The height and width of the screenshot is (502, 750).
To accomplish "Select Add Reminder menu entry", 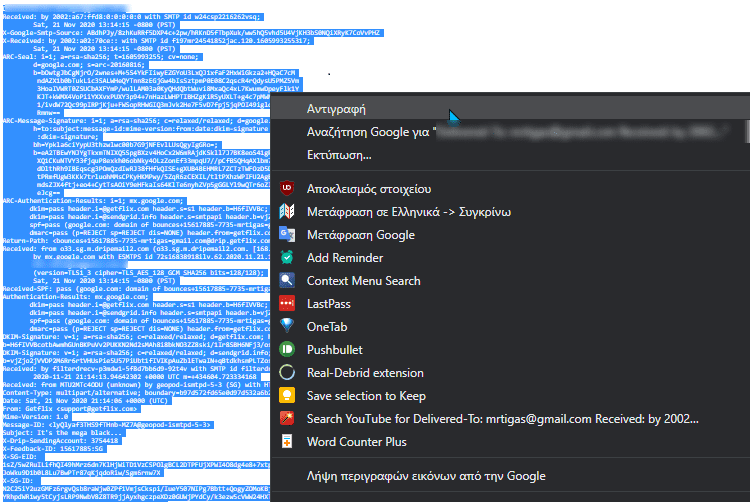I will (x=510, y=258).
